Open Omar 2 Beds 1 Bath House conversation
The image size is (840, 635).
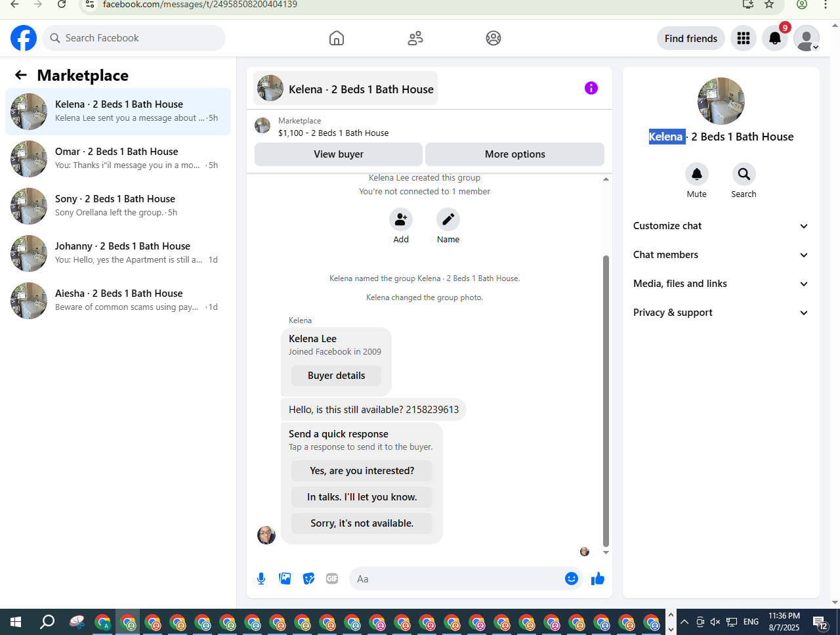(x=118, y=159)
